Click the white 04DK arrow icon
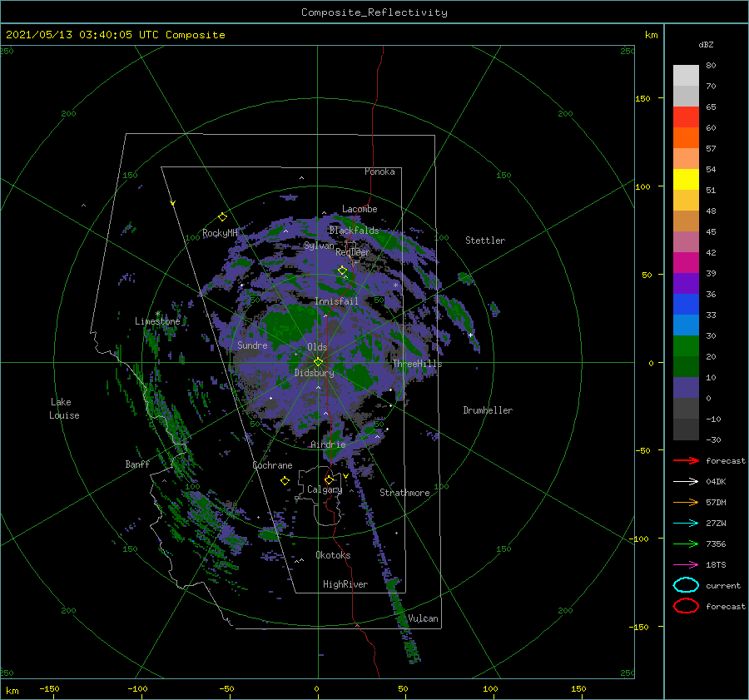This screenshot has height=700, width=749. click(686, 481)
